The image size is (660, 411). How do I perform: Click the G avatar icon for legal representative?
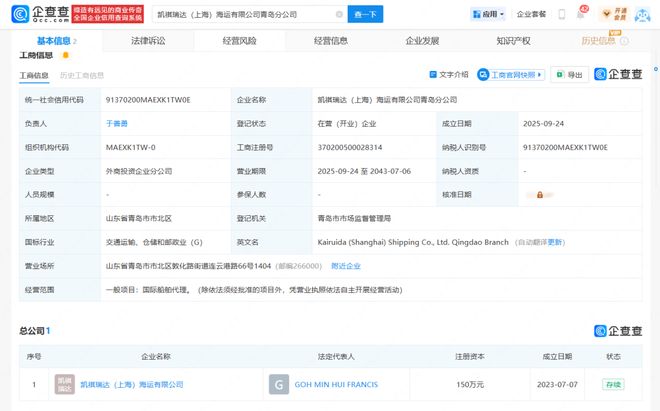point(279,384)
